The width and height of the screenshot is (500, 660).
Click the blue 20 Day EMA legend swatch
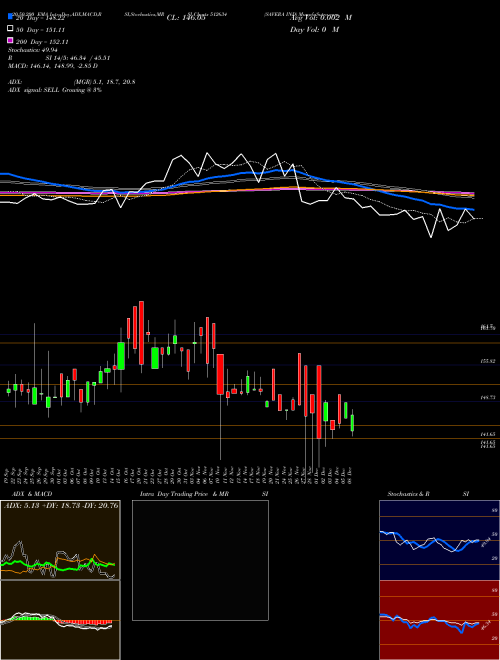(x=11, y=16)
